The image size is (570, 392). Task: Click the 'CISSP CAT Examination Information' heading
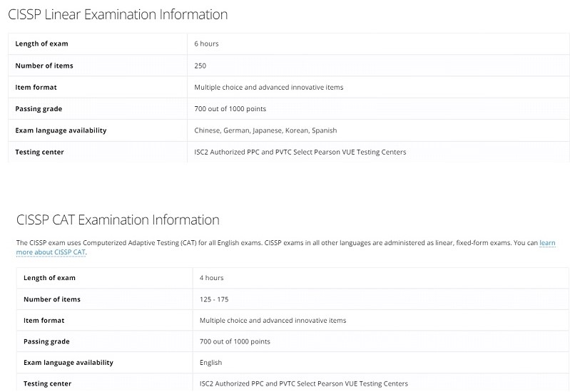[118, 220]
